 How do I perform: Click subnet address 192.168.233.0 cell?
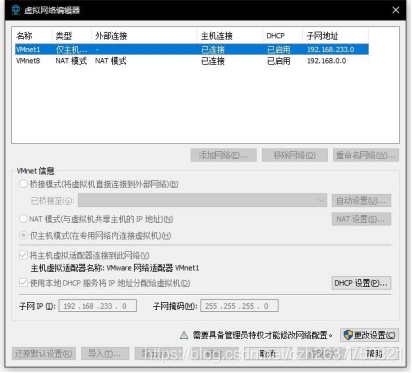pos(330,50)
